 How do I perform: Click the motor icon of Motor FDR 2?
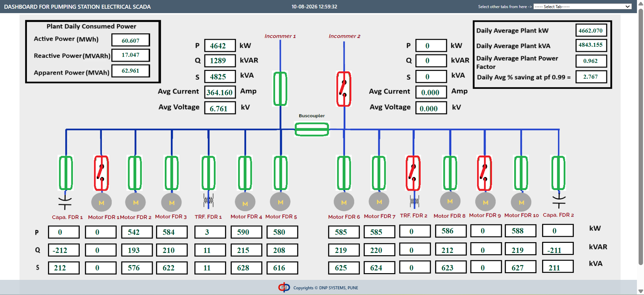click(x=136, y=202)
